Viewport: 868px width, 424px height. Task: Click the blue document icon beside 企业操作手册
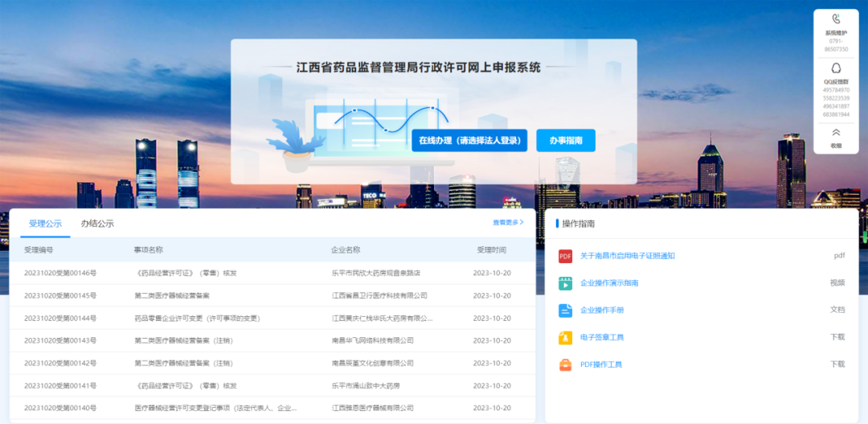(x=565, y=311)
